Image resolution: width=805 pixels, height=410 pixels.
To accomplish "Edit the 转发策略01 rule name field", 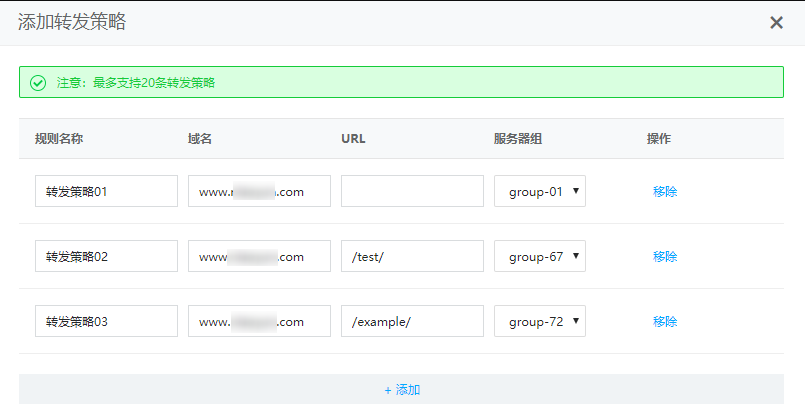I will (x=106, y=191).
